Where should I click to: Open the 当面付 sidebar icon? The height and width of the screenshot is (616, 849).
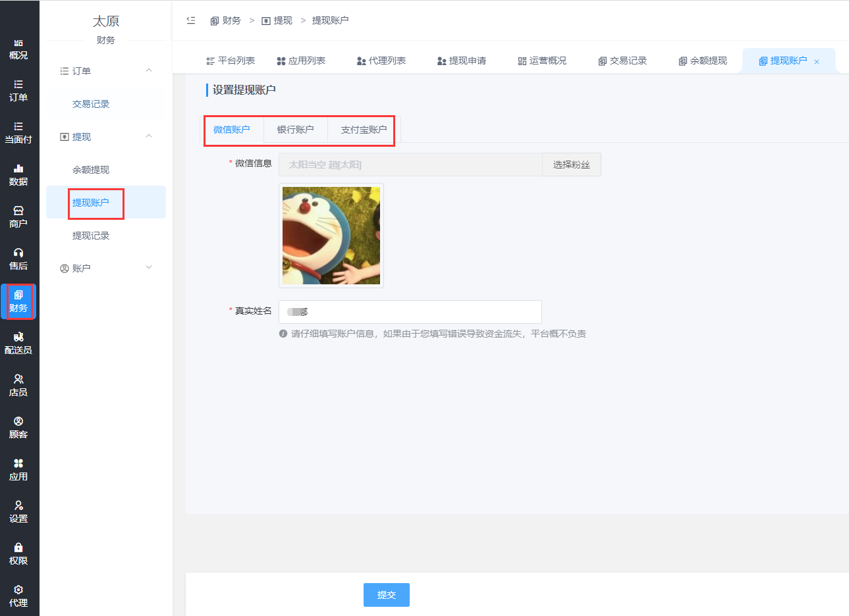[18, 134]
